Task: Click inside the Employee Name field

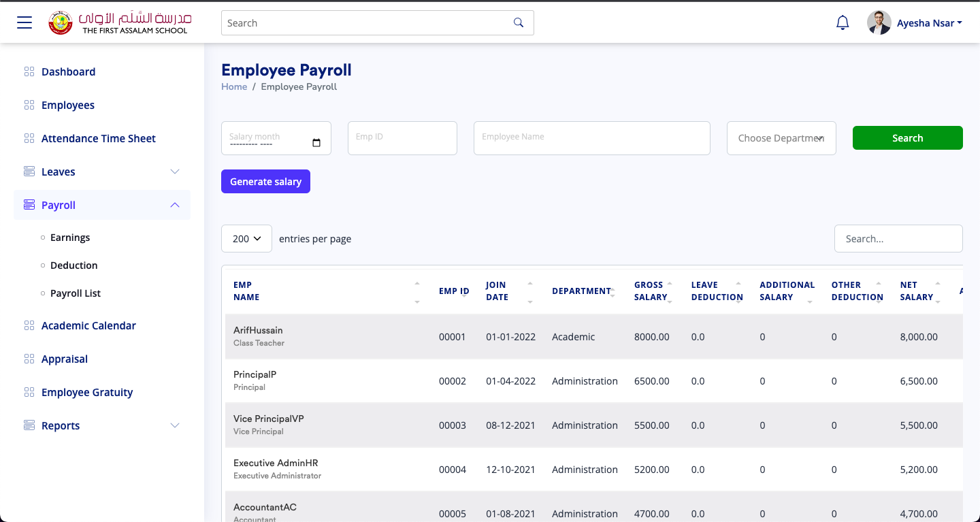Action: tap(591, 137)
